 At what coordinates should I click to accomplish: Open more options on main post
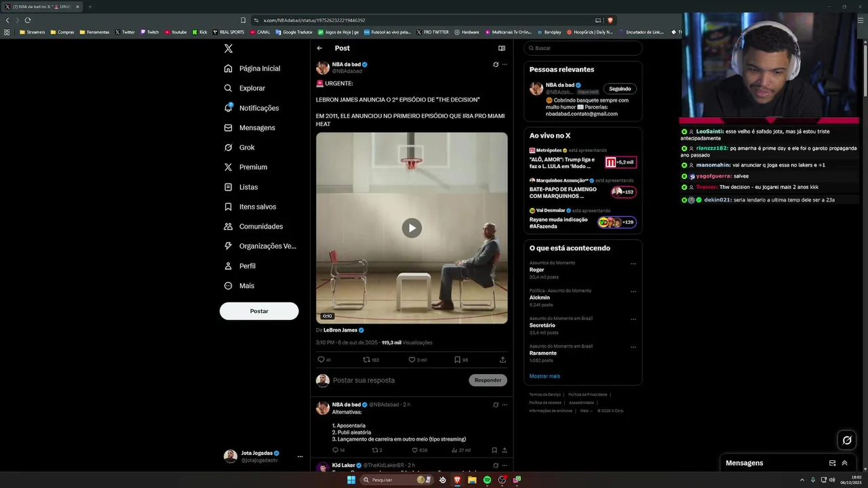[x=505, y=64]
